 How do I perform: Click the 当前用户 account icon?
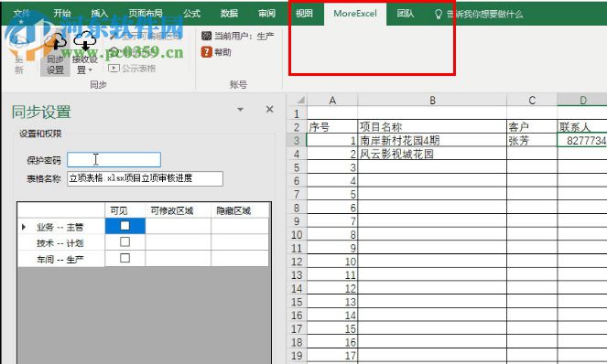point(207,36)
